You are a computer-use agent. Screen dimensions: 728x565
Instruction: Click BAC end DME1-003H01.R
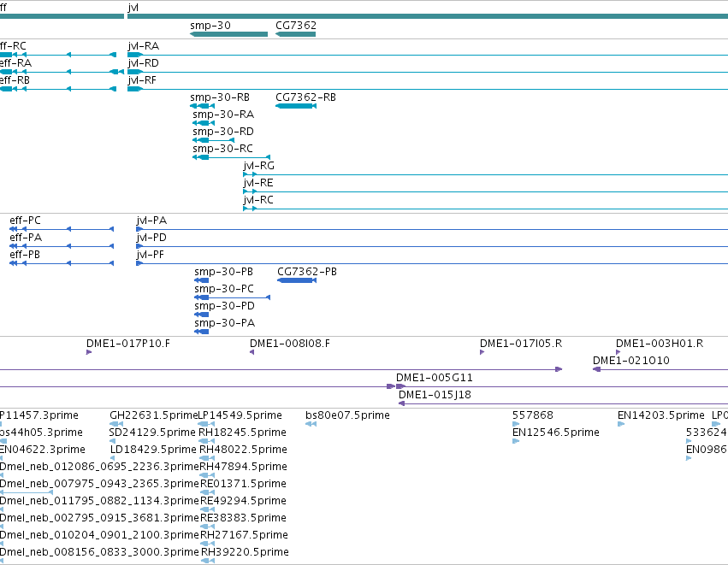coord(618,352)
